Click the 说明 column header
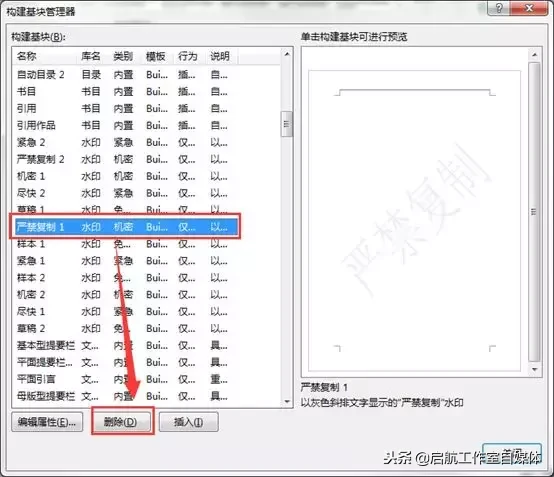Screen dimensions: 554x477 [x=222, y=56]
